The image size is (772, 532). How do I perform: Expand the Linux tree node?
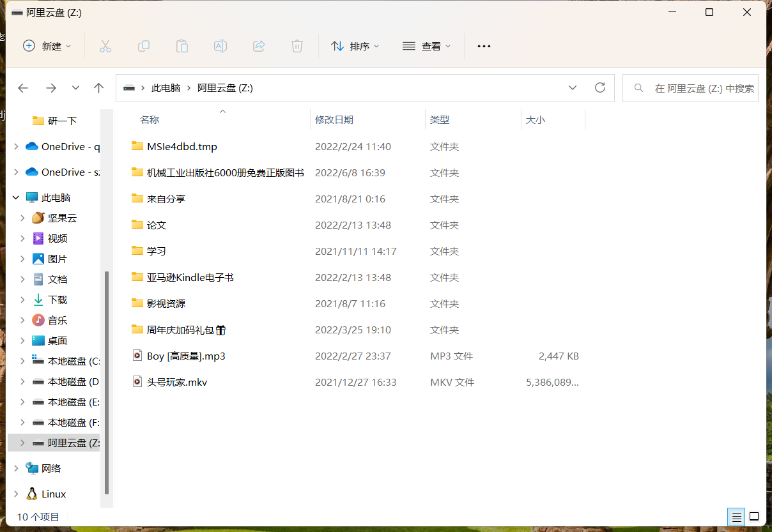(16, 494)
